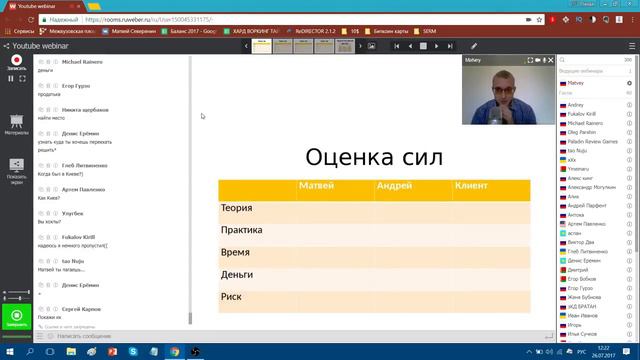Click first action icon on Егор Гурзо message
640x360 pixels.
pyautogui.click(x=40, y=86)
